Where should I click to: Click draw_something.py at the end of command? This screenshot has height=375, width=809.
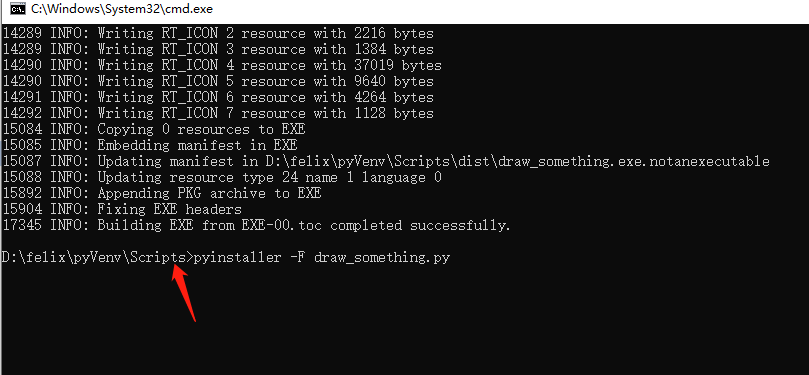tap(382, 258)
